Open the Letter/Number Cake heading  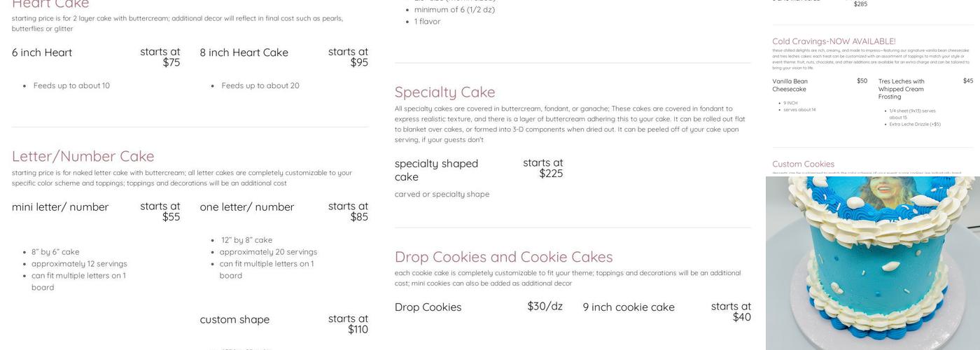pyautogui.click(x=83, y=156)
